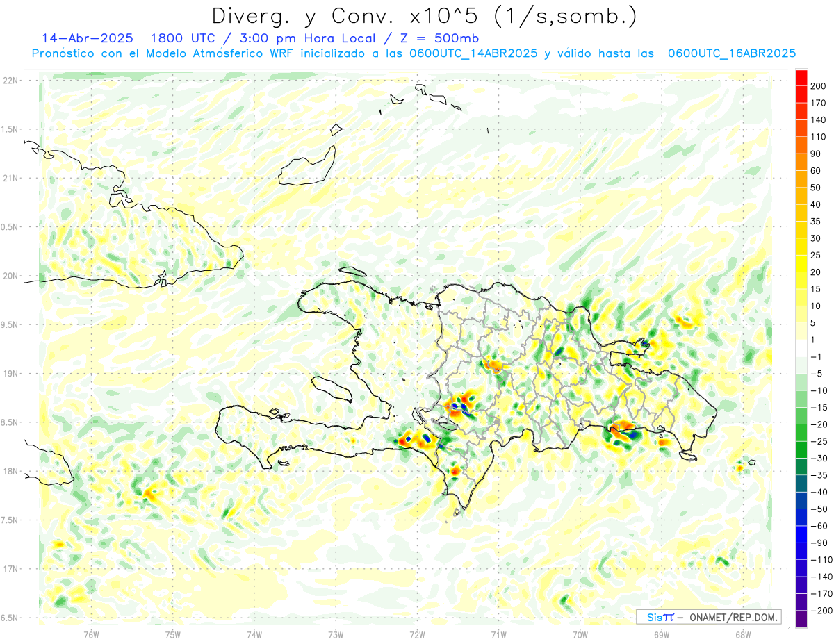Click the yellow color bar segment between 20 and 25

click(801, 263)
